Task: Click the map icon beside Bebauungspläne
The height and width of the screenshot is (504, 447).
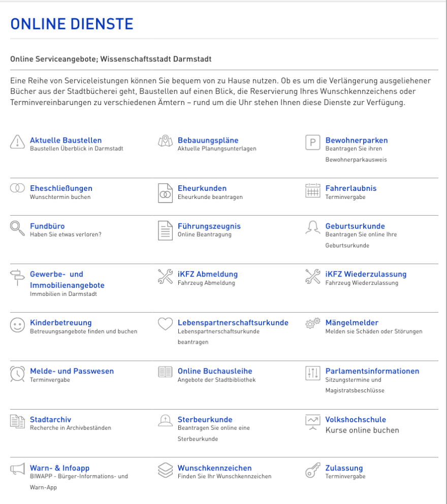Action: (x=165, y=142)
